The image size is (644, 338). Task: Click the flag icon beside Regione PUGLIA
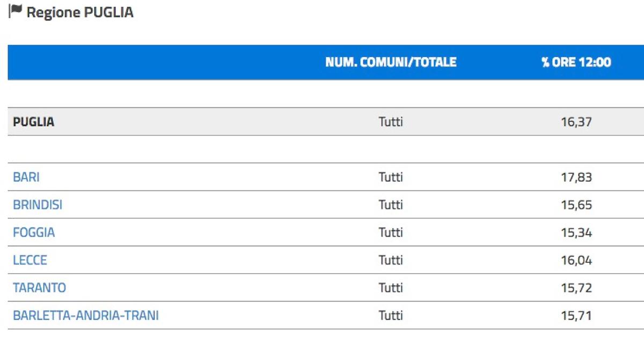click(15, 12)
